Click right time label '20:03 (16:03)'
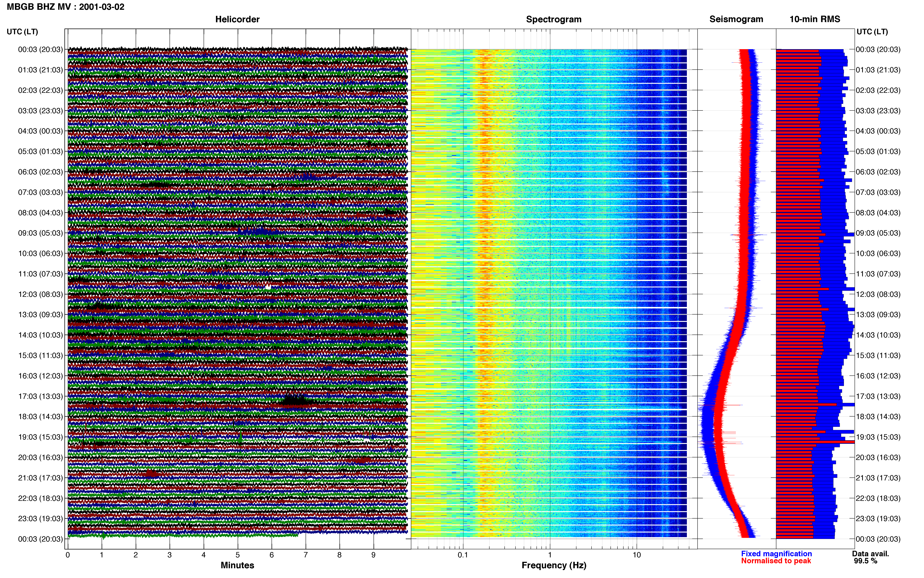This screenshot has height=578, width=924. click(878, 458)
